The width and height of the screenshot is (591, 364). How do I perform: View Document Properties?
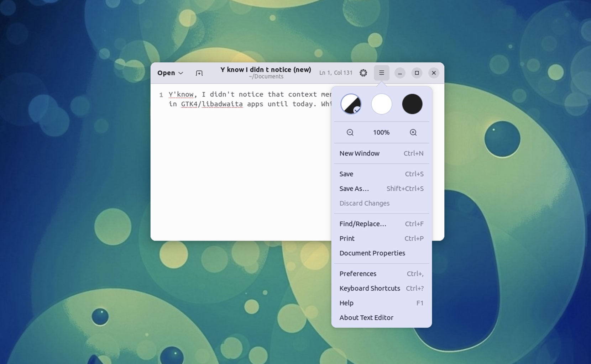coord(372,253)
